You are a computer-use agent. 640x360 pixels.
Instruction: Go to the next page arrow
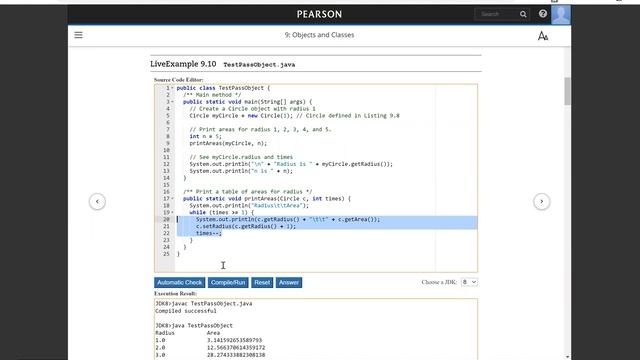[x=542, y=201]
